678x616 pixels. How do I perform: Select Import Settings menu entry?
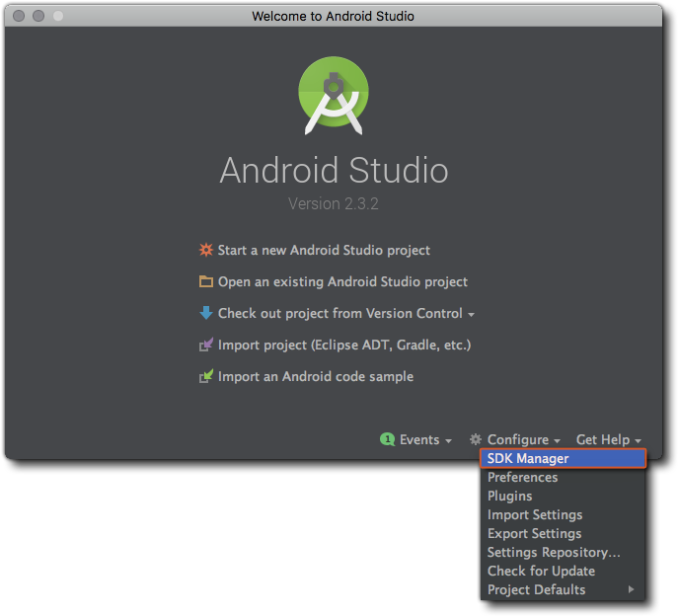tap(534, 514)
